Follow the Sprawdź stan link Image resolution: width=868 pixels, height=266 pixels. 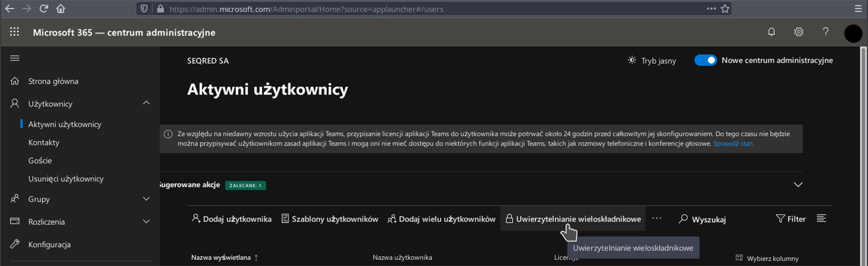click(733, 144)
